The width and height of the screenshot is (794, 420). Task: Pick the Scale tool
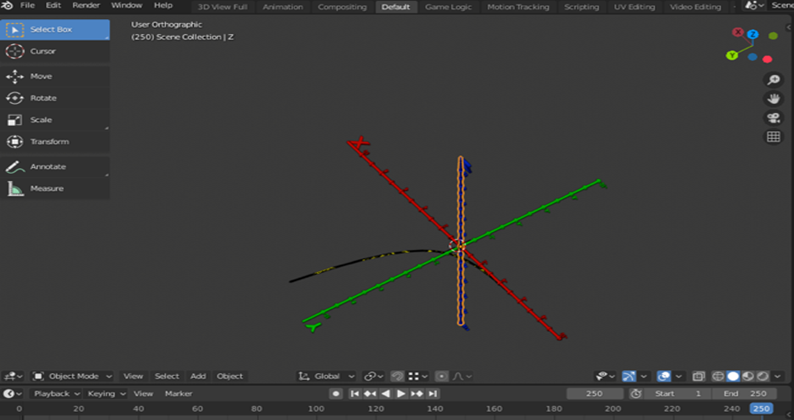pyautogui.click(x=40, y=120)
